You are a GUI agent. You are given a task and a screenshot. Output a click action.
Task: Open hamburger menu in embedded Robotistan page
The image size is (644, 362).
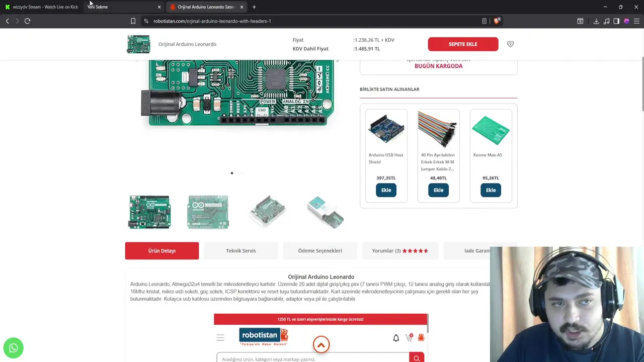[x=220, y=338]
